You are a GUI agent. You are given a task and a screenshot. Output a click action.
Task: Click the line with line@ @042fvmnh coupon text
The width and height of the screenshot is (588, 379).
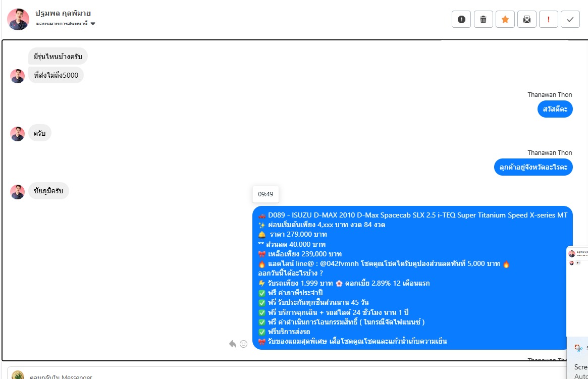384,263
